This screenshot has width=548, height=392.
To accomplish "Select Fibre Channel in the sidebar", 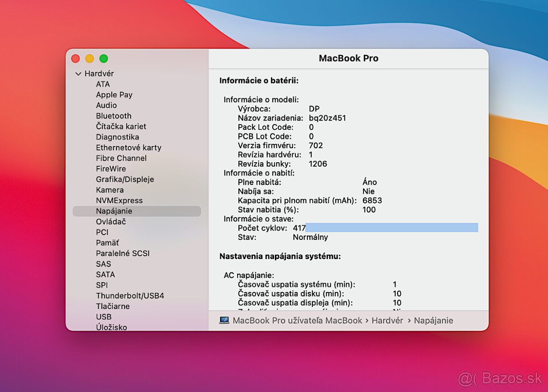I will pos(121,158).
